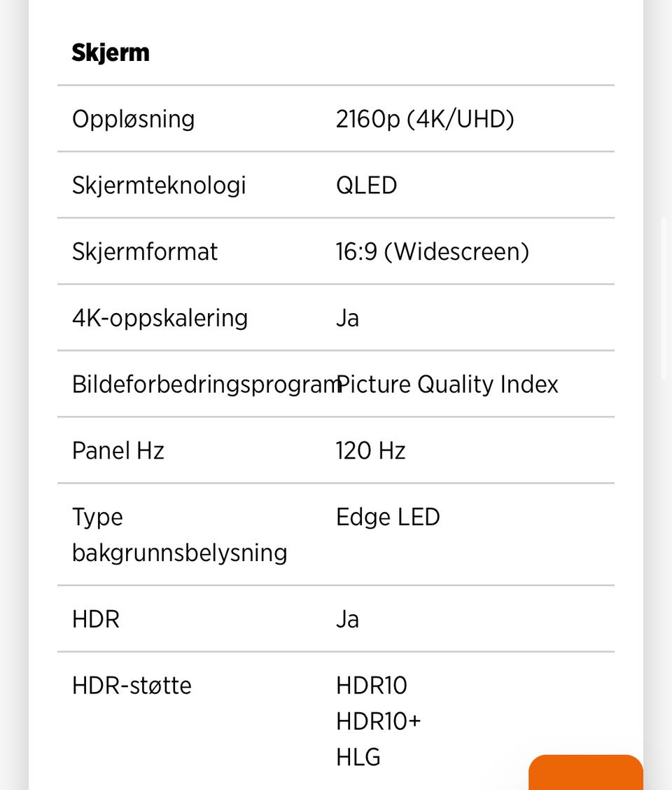The image size is (672, 790).
Task: Select the Oppløsning row label
Action: pyautogui.click(x=133, y=119)
